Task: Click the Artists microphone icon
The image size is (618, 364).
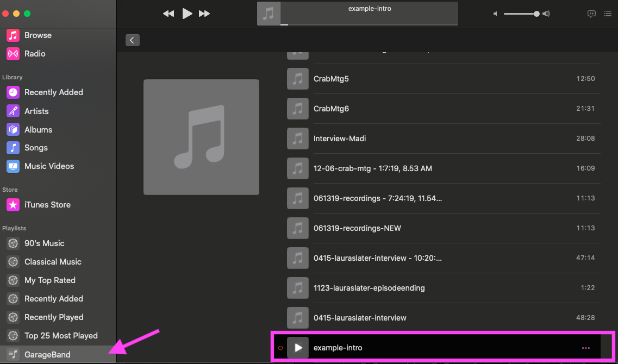Action: click(x=13, y=111)
